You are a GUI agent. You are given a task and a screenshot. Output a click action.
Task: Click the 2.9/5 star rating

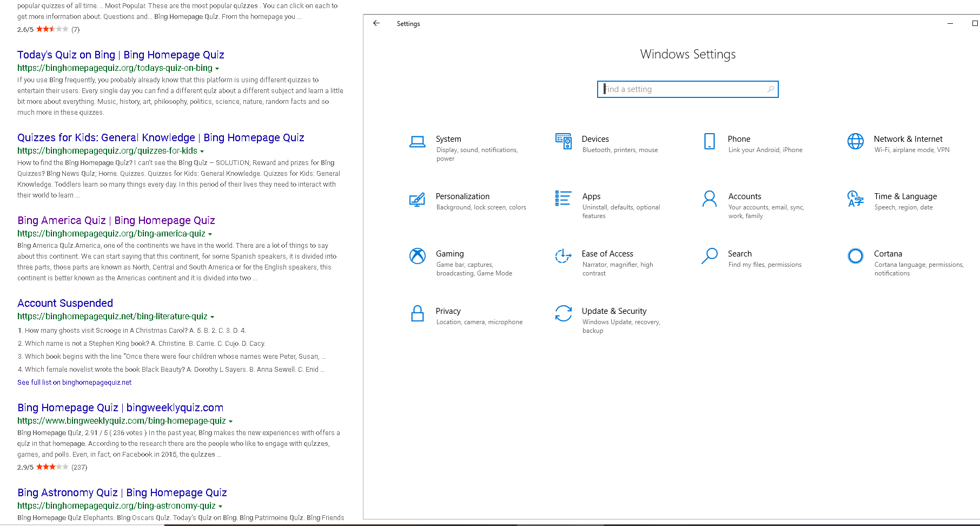coord(52,467)
